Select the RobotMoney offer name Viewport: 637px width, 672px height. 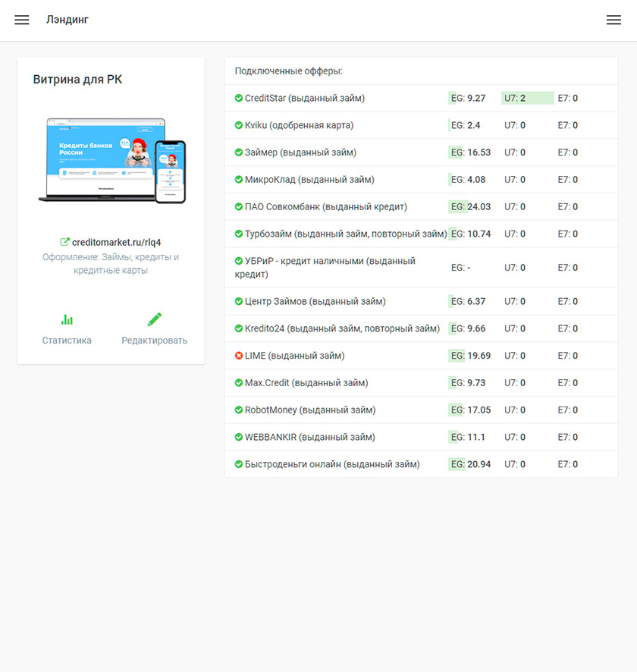click(x=310, y=410)
